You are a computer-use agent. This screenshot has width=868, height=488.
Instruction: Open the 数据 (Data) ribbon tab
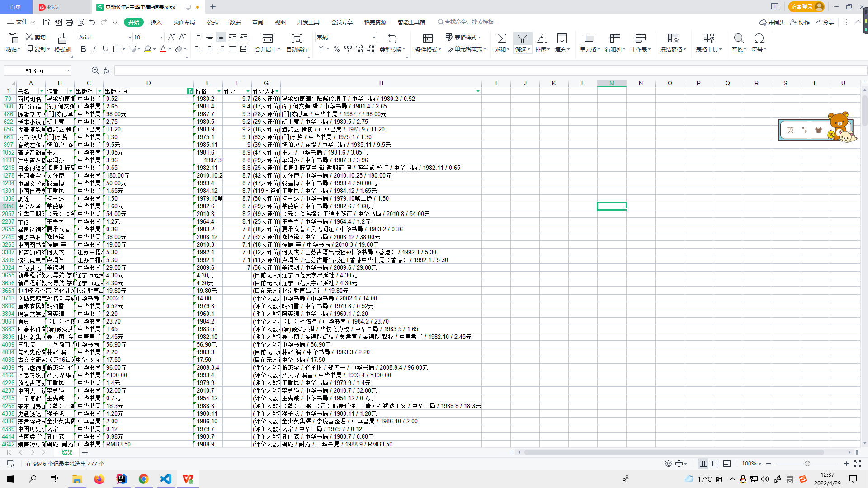coord(235,22)
